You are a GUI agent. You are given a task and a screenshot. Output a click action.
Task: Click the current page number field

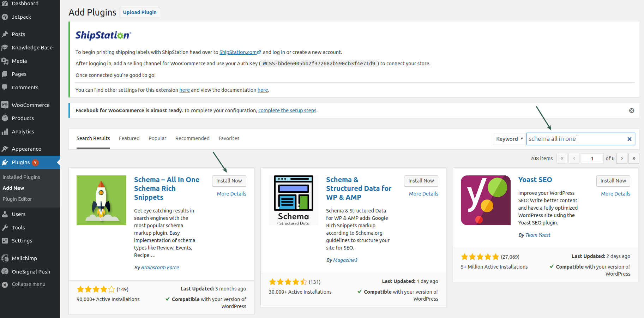(x=592, y=158)
